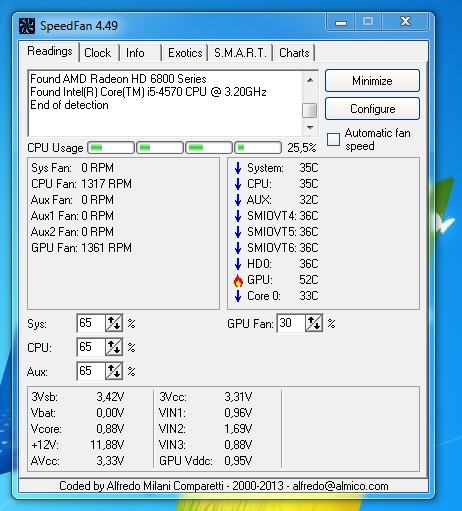This screenshot has height=511, width=462.
Task: Click the down arrow icon beside CPU temperature
Action: [x=238, y=184]
